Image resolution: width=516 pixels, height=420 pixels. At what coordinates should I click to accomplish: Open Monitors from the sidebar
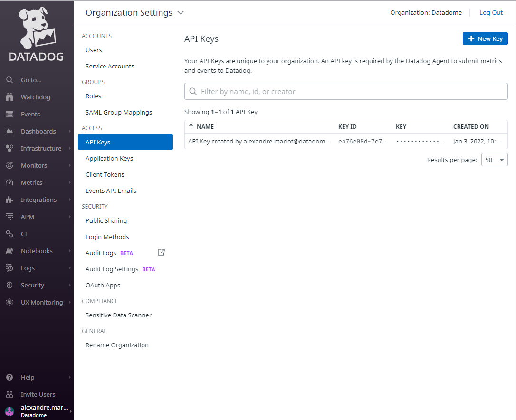point(10,165)
